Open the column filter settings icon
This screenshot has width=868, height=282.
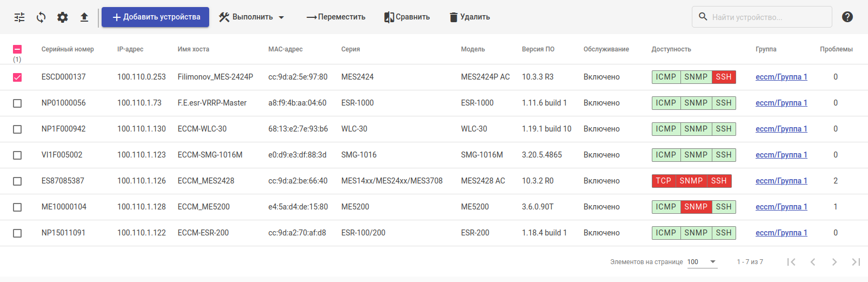19,17
